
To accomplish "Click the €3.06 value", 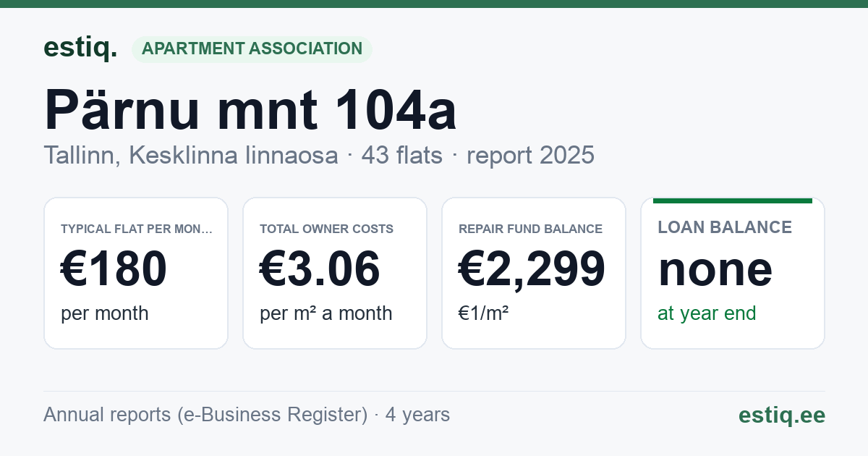I will 320,269.
